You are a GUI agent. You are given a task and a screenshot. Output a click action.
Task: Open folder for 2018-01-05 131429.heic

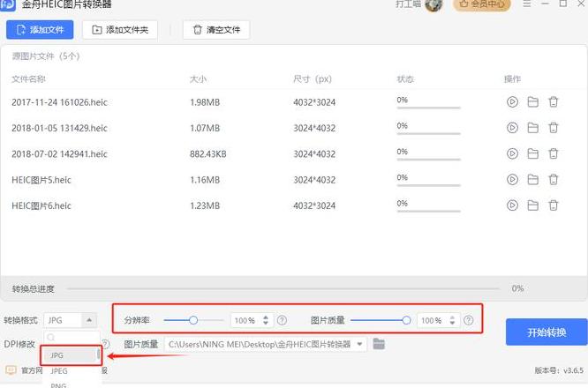point(533,128)
